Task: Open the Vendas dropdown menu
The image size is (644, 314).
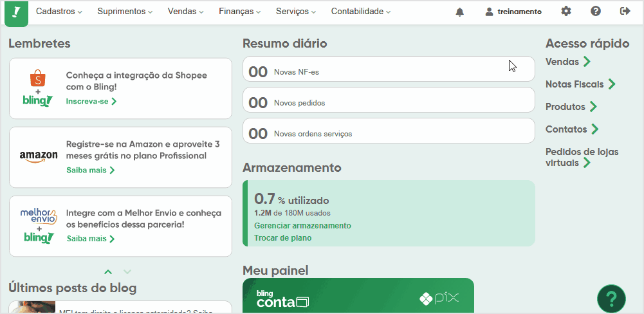Action: [185, 12]
